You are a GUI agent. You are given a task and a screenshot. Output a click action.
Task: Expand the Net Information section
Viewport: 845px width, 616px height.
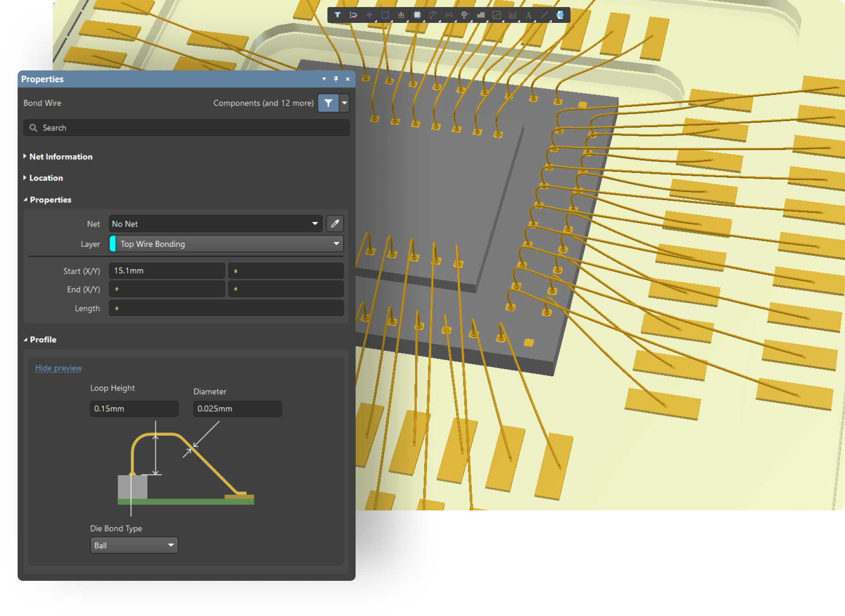tap(60, 157)
